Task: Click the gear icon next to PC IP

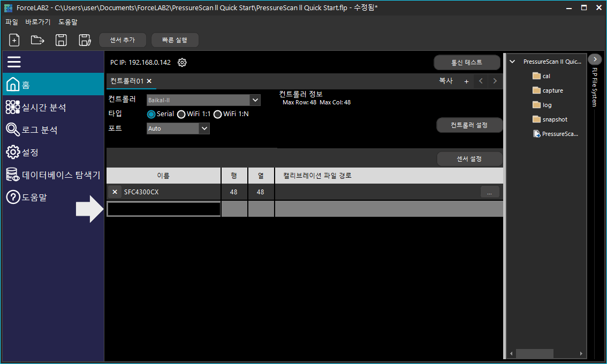Action: tap(182, 62)
